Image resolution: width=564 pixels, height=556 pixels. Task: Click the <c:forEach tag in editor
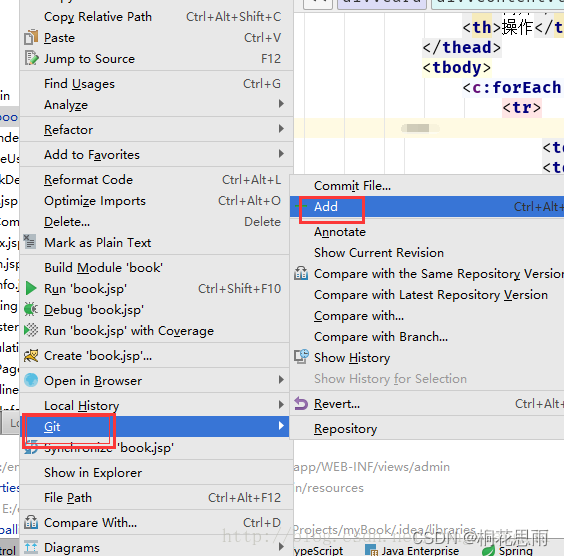(x=512, y=87)
